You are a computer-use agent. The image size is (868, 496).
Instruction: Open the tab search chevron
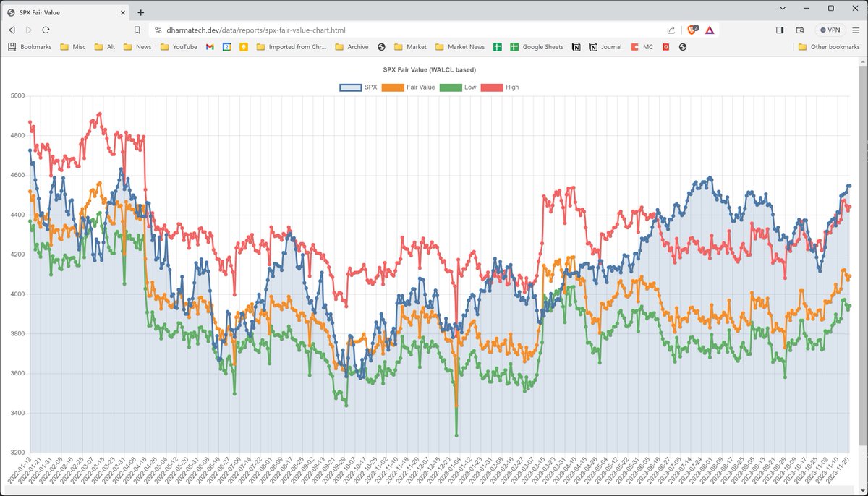coord(783,8)
